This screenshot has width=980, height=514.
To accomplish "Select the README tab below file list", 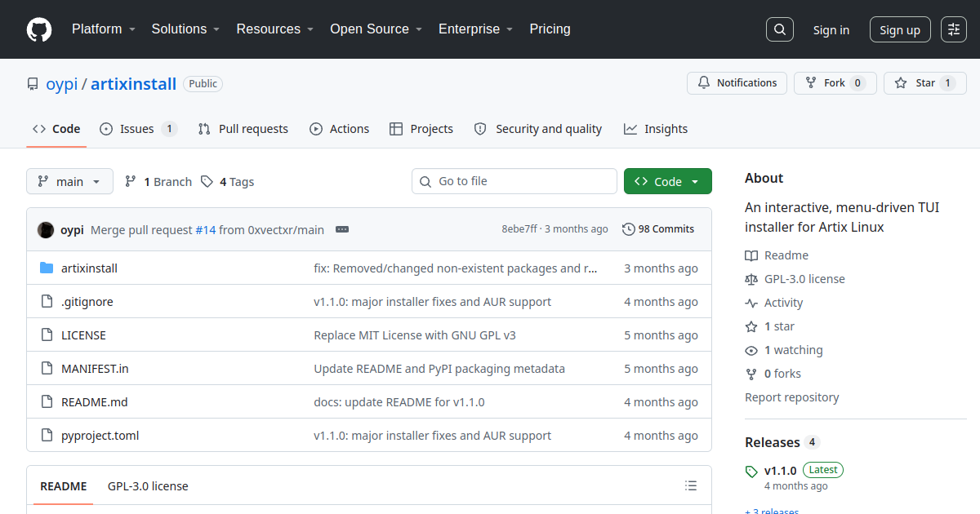I will pyautogui.click(x=63, y=486).
